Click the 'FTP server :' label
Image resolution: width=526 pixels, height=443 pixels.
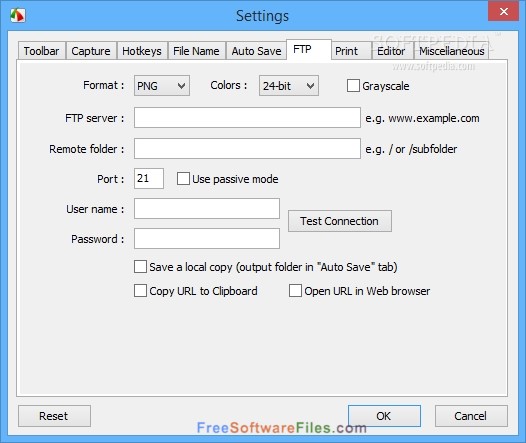pos(94,118)
